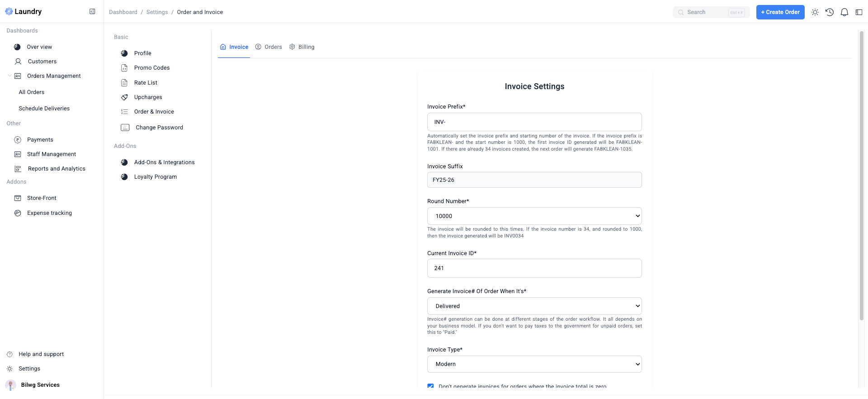This screenshot has height=399, width=868.
Task: Click the Invoice Suffix input field
Action: point(534,180)
